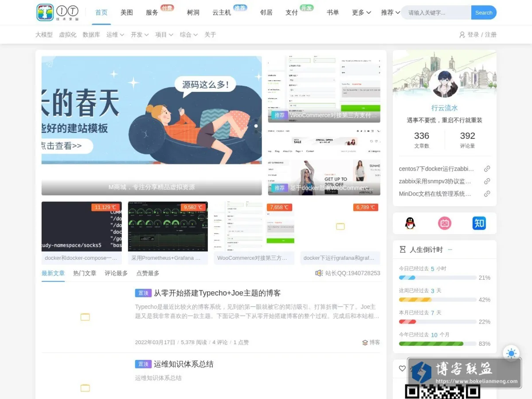Image resolution: width=532 pixels, height=399 pixels.
Task: Click the 392 评论量 counter
Action: [x=467, y=140]
